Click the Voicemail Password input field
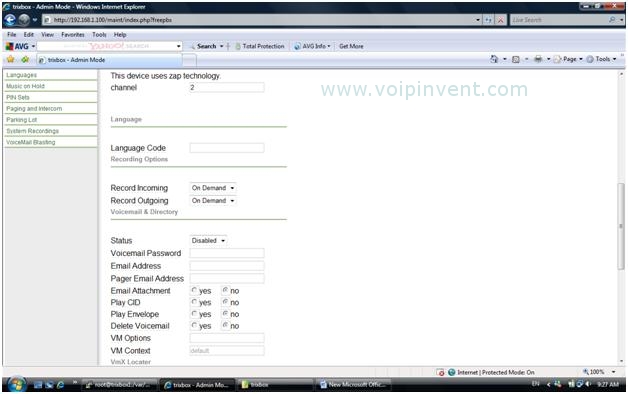 pos(227,253)
